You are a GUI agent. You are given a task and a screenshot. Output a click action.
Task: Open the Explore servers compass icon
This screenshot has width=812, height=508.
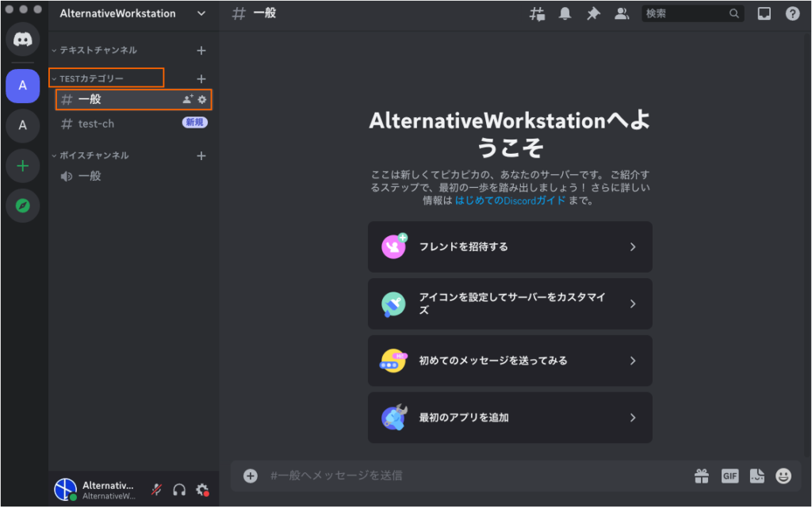22,206
